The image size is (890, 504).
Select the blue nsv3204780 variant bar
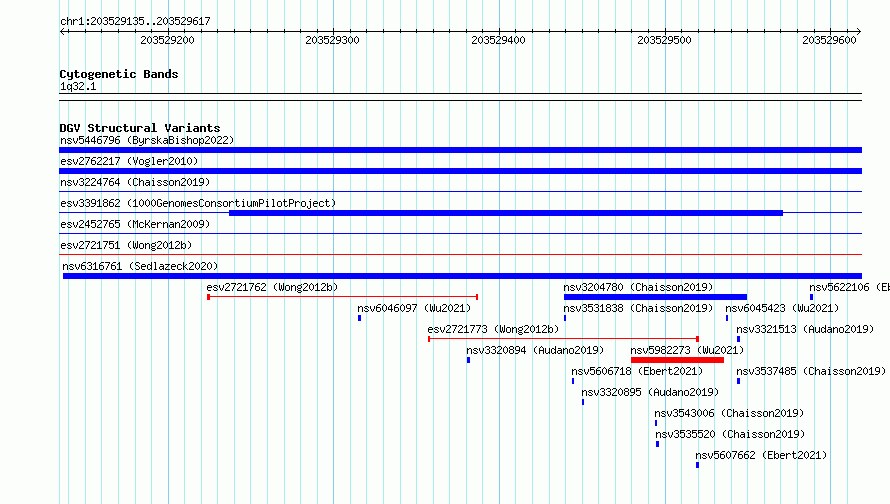coord(656,297)
